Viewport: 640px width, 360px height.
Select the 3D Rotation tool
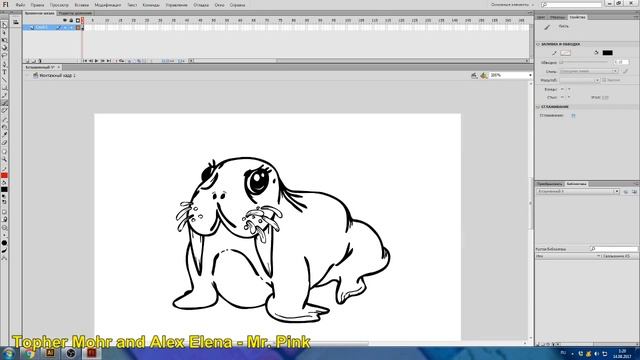[x=4, y=48]
